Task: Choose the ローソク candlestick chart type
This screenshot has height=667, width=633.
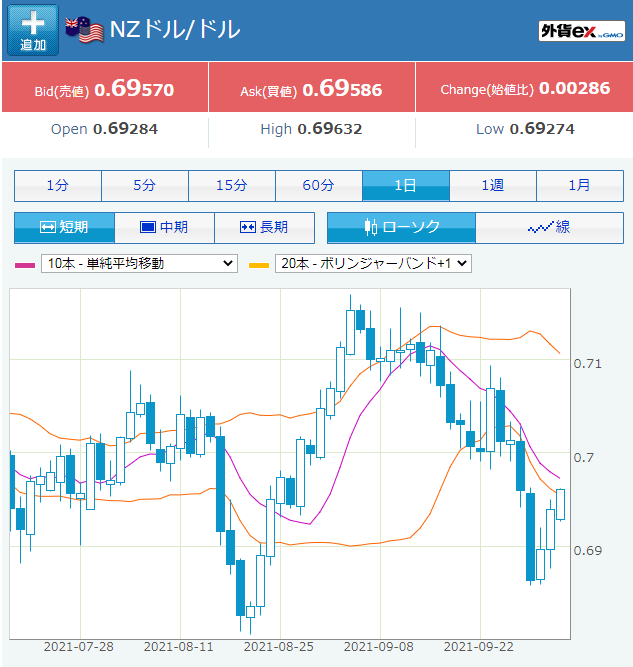Action: pyautogui.click(x=401, y=228)
